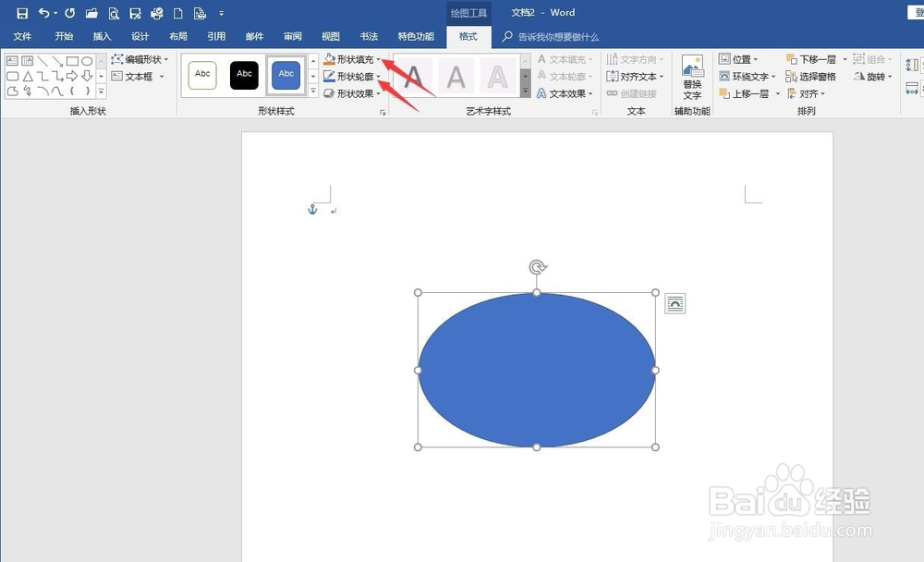Pick the text box shape in gallery
The image size is (924, 562).
[12, 61]
